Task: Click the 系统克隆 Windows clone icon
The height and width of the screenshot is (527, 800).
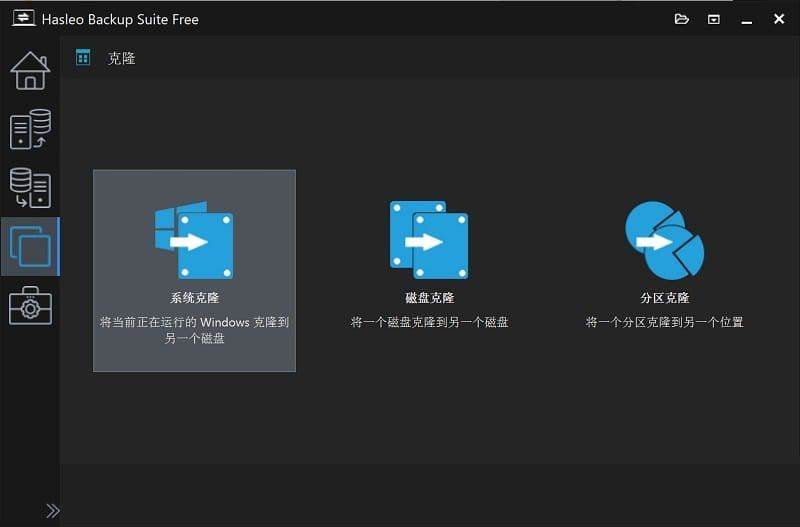Action: [x=194, y=241]
